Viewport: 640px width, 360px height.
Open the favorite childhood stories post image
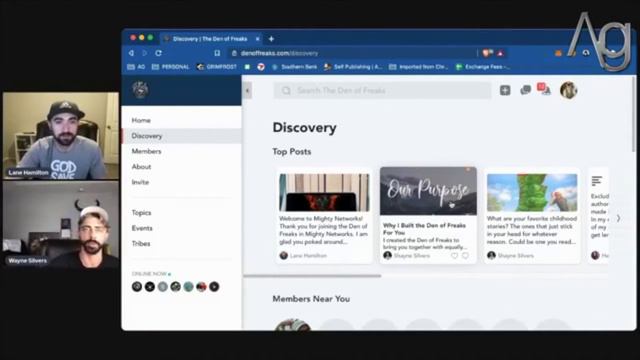(x=532, y=193)
